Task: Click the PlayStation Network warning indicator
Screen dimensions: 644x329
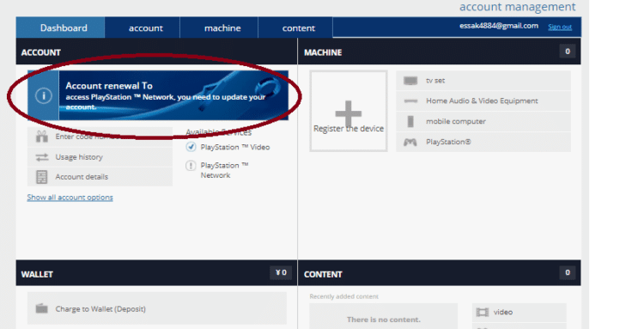Action: tap(191, 166)
